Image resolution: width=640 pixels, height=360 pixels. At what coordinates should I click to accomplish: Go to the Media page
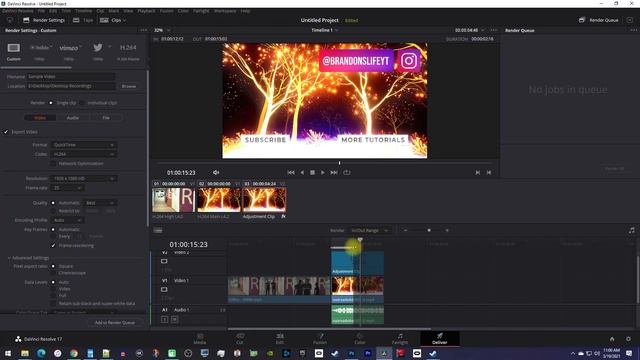click(200, 339)
